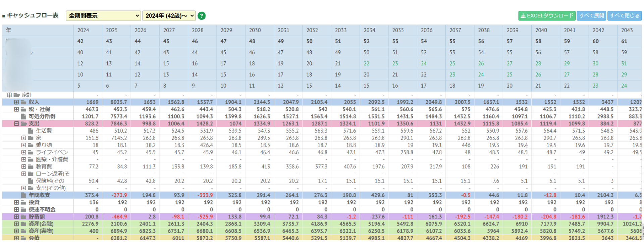Click the すべて閉じる button

tap(625, 16)
